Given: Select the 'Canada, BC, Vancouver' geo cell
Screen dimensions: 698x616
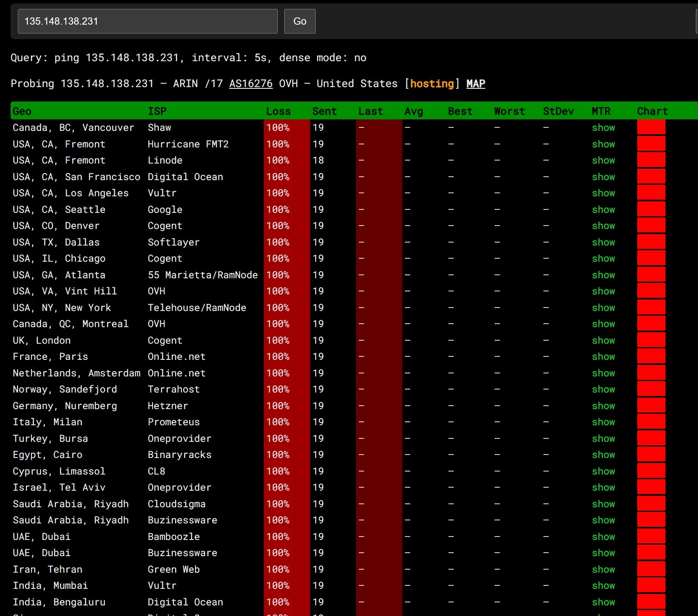Looking at the screenshot, I should click(x=73, y=128).
